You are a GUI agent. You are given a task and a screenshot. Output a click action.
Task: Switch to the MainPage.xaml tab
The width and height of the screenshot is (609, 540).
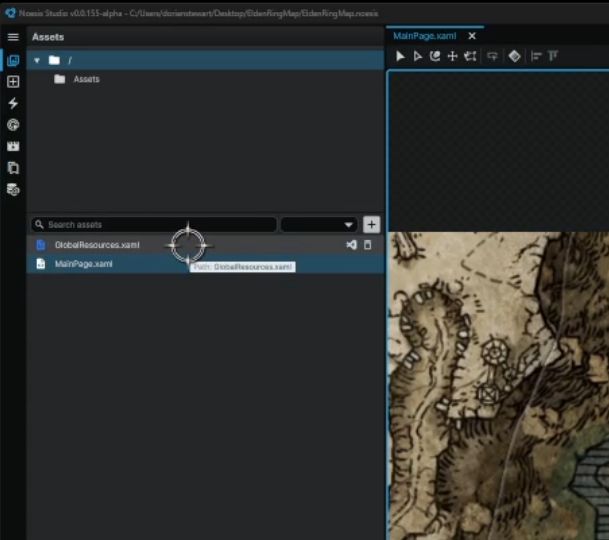pos(425,36)
